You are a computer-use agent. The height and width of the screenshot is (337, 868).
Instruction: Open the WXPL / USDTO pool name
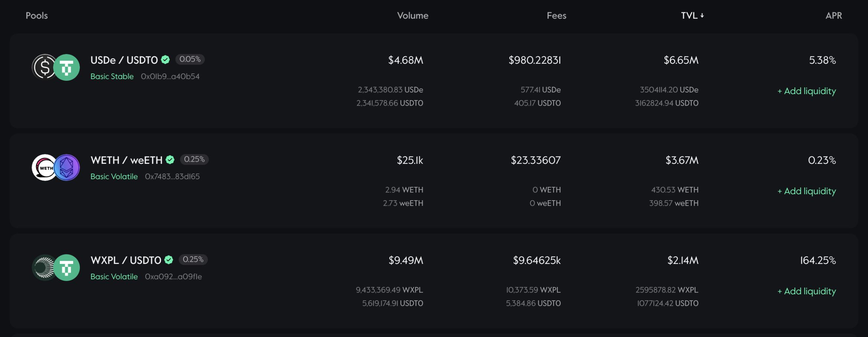coord(126,260)
